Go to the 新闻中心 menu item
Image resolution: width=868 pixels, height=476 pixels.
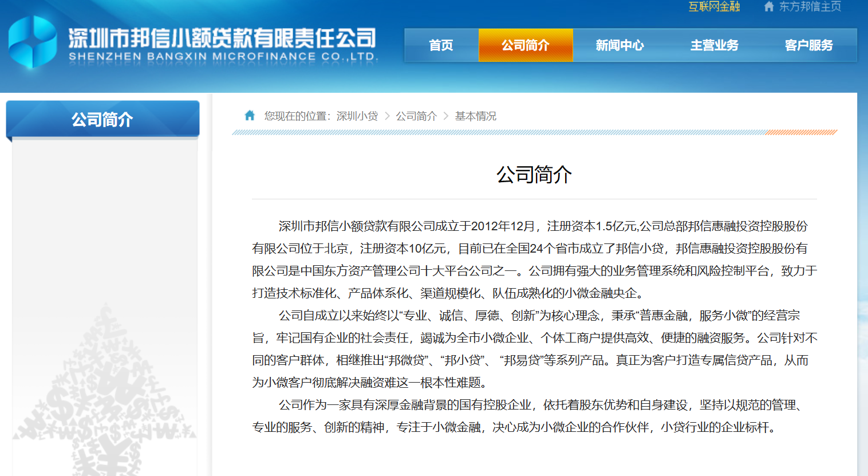coord(620,45)
